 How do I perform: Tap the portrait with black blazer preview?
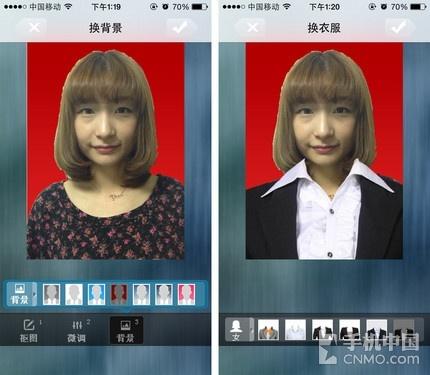[324, 151]
